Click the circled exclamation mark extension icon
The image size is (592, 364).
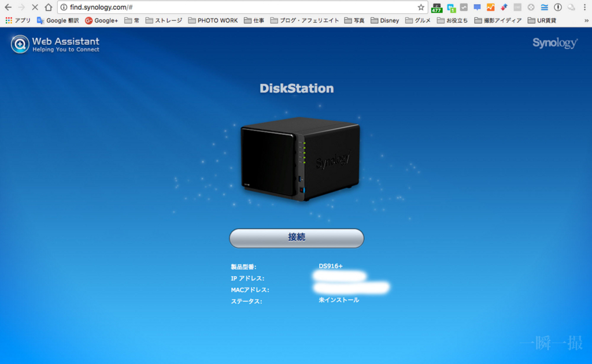(558, 7)
